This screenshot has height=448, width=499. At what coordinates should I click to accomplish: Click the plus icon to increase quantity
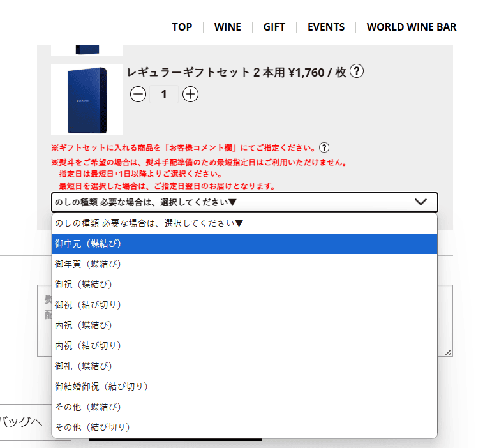[x=190, y=94]
